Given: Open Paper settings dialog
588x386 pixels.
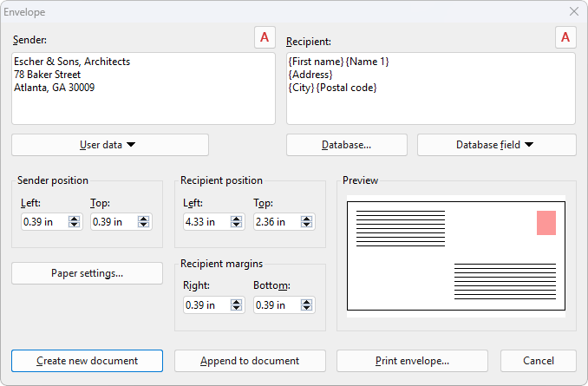Looking at the screenshot, I should pyautogui.click(x=87, y=273).
